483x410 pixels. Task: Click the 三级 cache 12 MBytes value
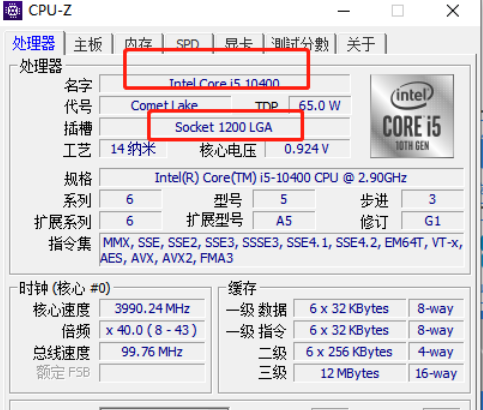pyautogui.click(x=349, y=373)
